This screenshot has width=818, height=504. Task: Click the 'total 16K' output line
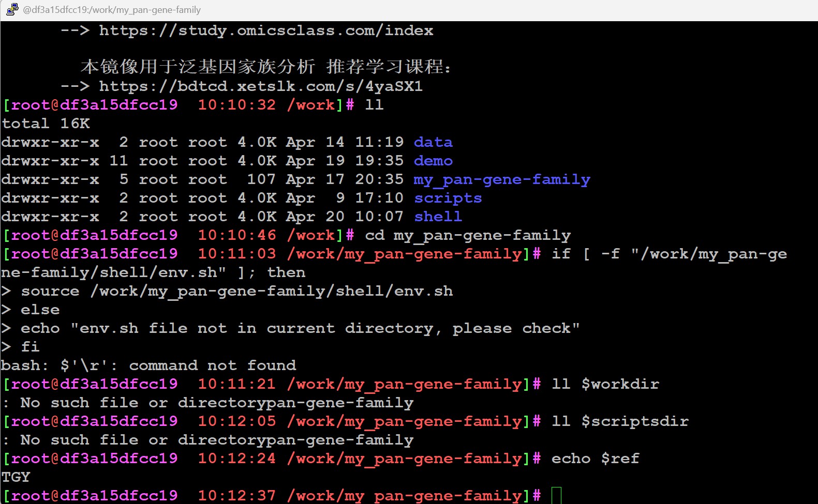pyautogui.click(x=46, y=124)
